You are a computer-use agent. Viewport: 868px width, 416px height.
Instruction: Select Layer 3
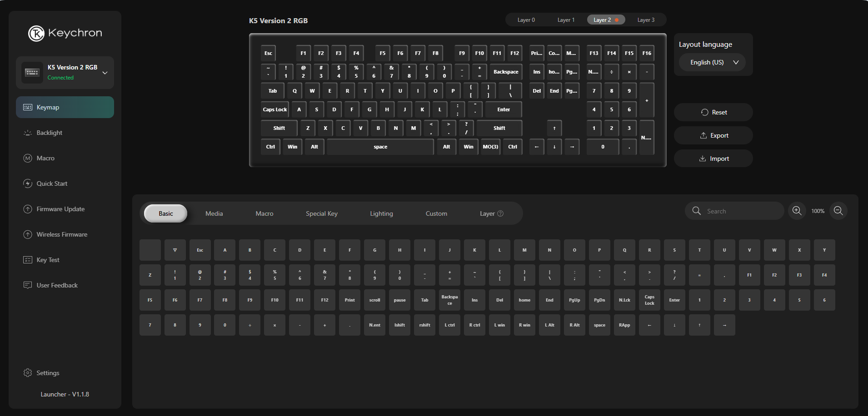coord(646,20)
